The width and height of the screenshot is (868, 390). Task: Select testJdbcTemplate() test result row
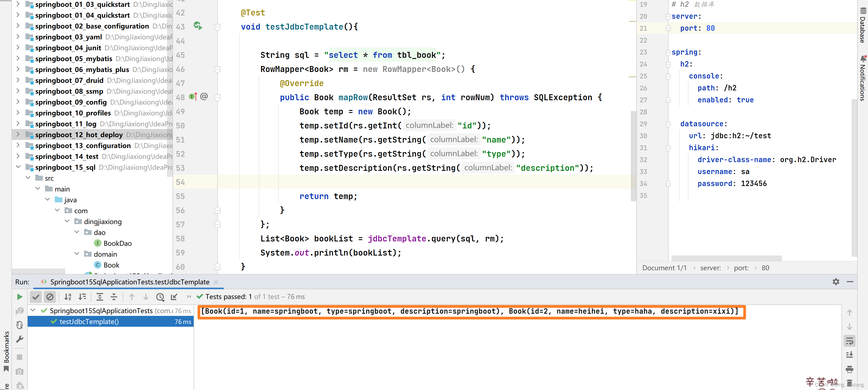coord(110,322)
